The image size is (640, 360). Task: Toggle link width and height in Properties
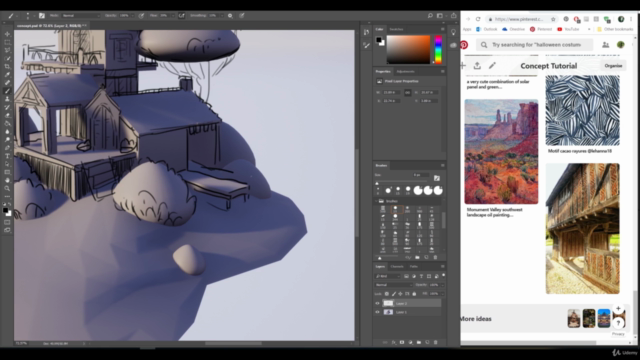407,93
